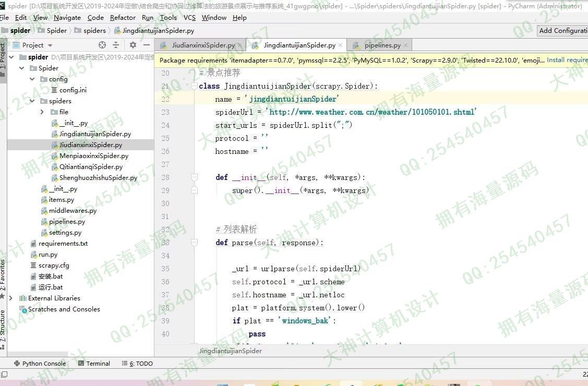Switch to the pipelines.py editor tab
Image resolution: width=588 pixels, height=386 pixels.
tap(382, 45)
